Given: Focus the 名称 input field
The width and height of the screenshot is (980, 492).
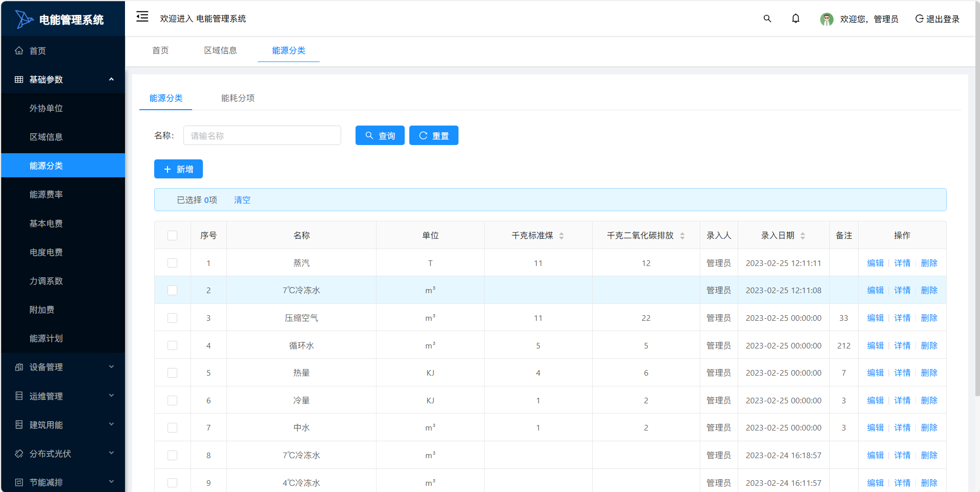Looking at the screenshot, I should coord(262,135).
